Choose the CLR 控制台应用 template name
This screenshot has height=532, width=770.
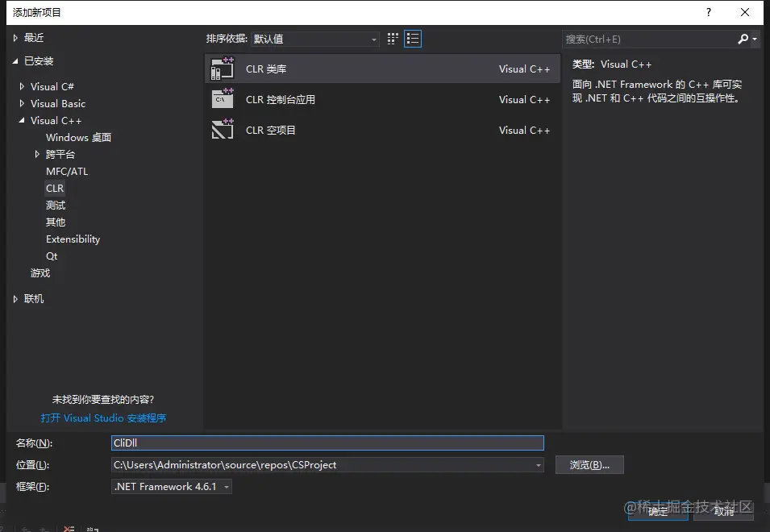[x=281, y=100]
